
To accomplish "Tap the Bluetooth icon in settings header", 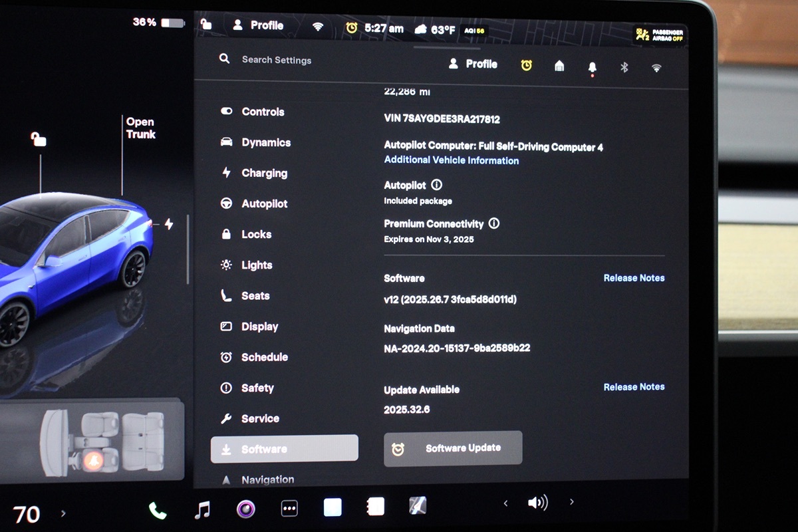I will click(624, 67).
